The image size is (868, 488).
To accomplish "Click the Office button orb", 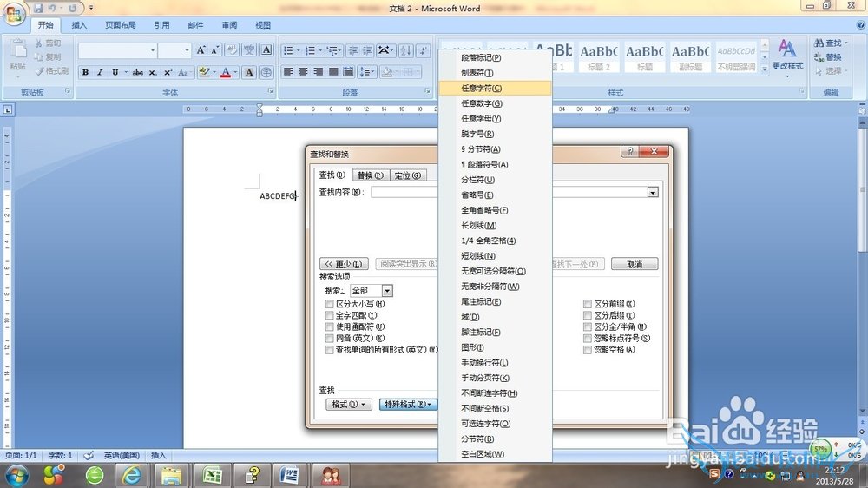I will pos(15,16).
